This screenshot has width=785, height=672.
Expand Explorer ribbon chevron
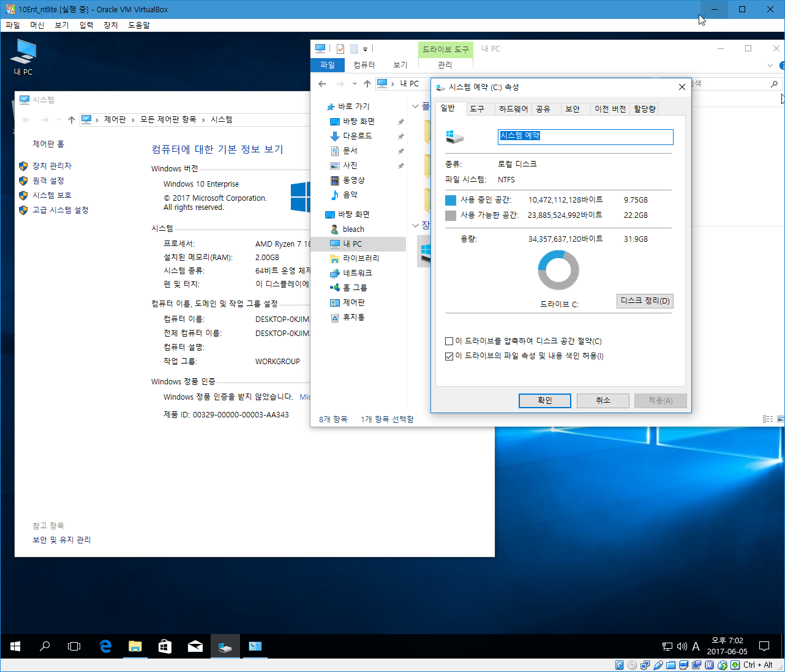(x=770, y=65)
